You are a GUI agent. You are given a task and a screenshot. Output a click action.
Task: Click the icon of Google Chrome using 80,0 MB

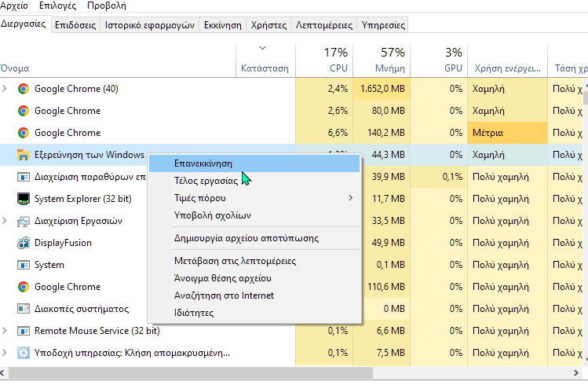(x=24, y=111)
